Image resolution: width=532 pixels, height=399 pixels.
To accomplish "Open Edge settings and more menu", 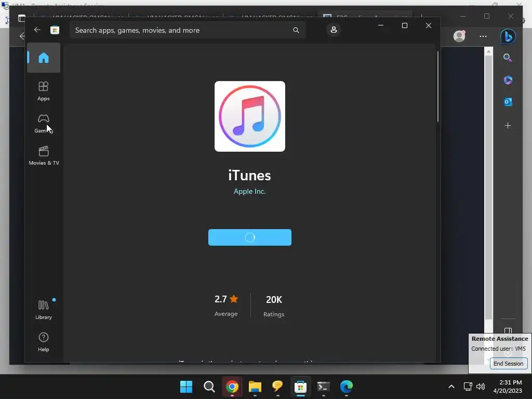I will [x=483, y=36].
